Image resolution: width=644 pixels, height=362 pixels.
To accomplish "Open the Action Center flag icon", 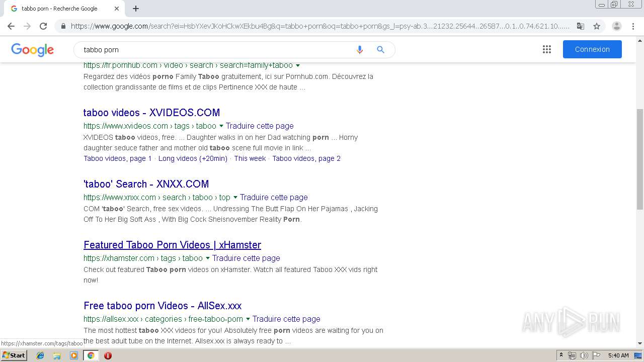I will point(596,355).
